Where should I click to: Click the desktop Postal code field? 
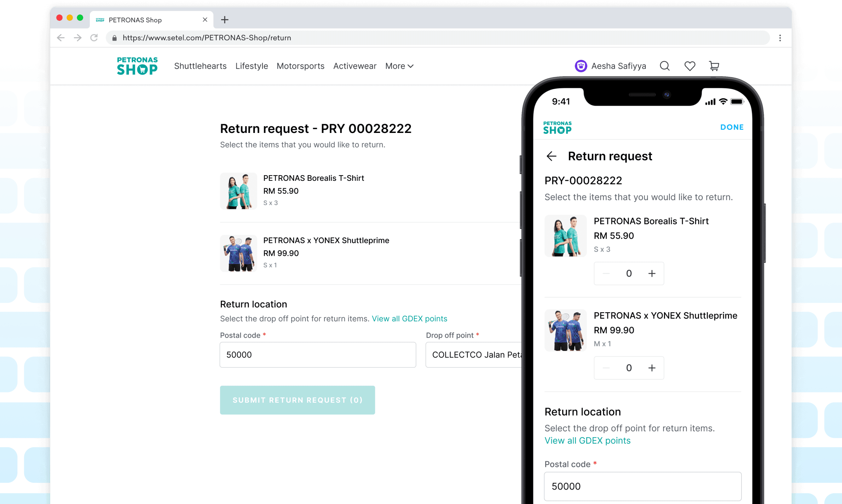[x=318, y=355]
